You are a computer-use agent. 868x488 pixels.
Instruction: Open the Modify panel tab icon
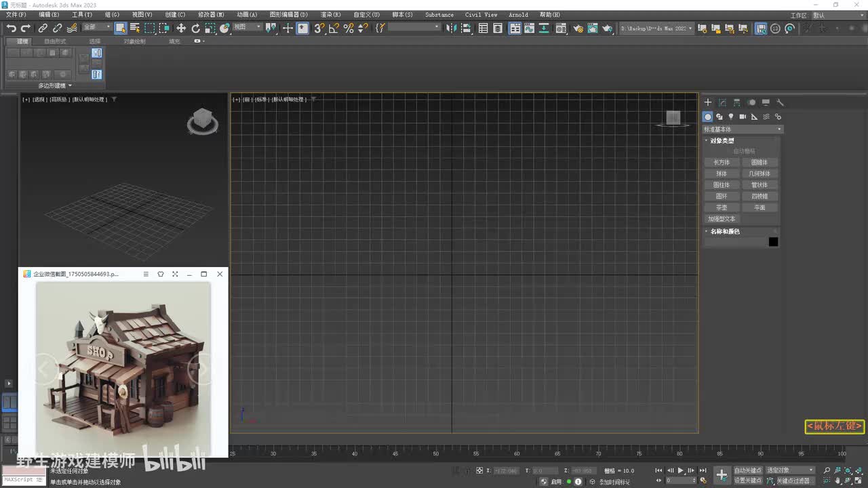(722, 102)
